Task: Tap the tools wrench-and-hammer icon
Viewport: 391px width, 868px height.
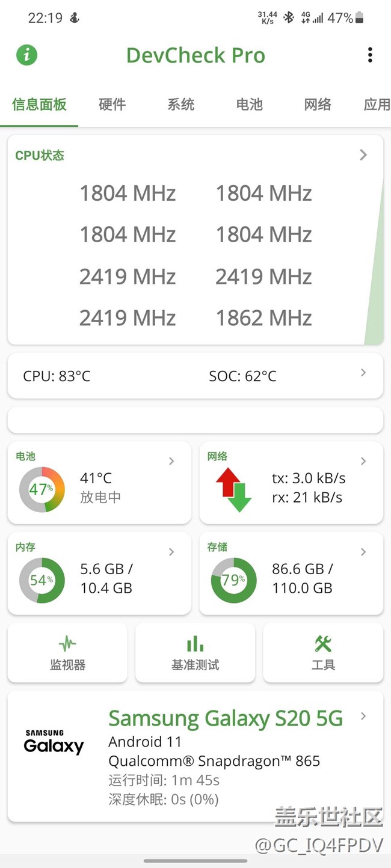Action: pyautogui.click(x=323, y=644)
